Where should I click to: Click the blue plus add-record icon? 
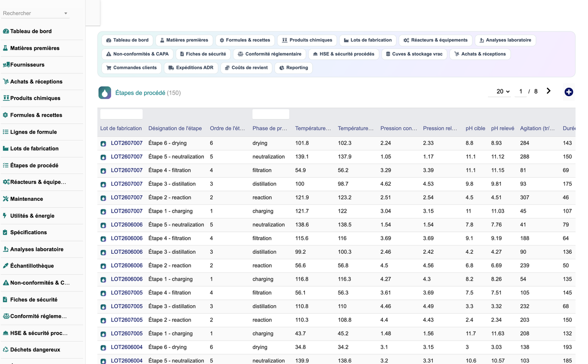pos(568,92)
